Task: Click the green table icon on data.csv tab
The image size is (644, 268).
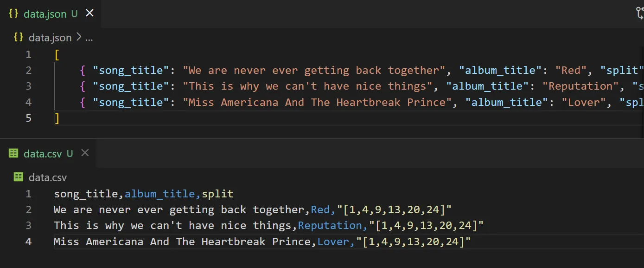Action: click(13, 153)
